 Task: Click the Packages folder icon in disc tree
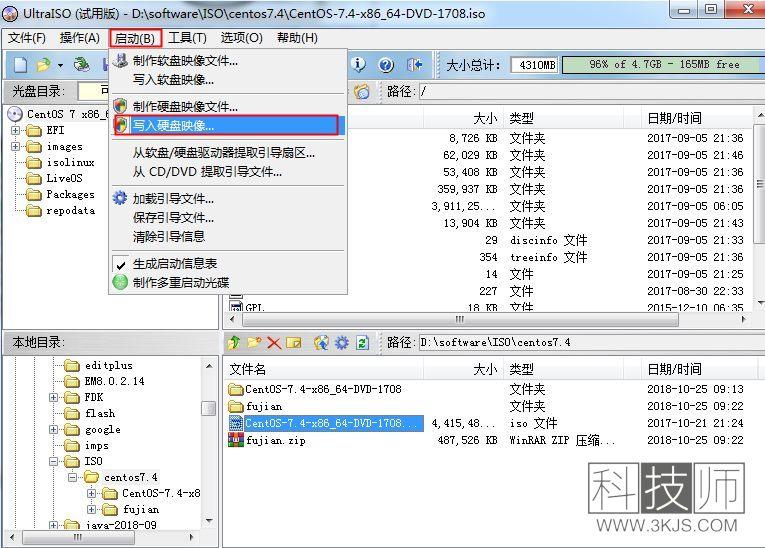(33, 195)
